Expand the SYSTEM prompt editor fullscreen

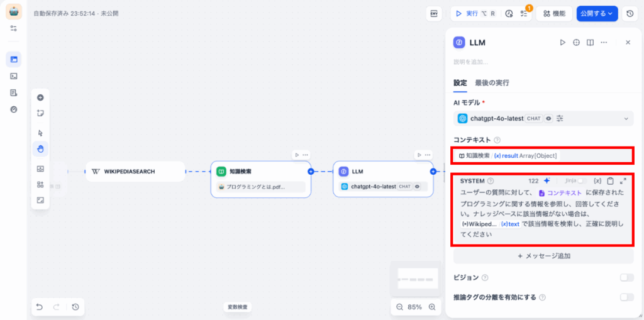[x=623, y=180]
